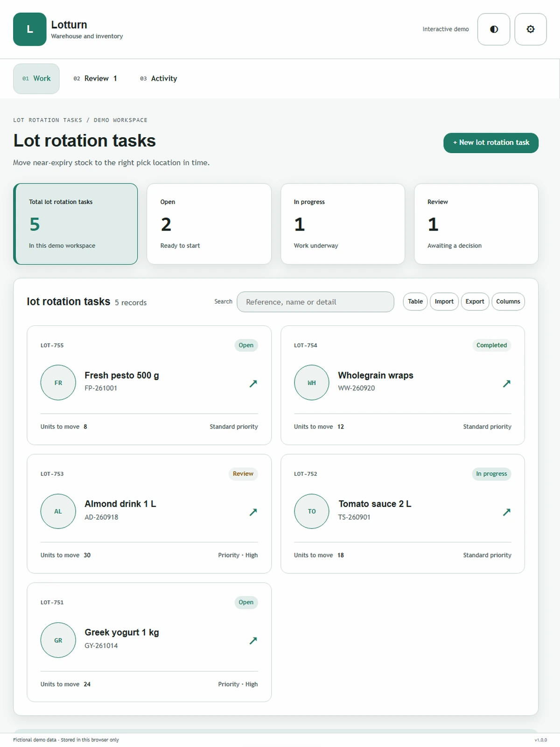Click the LOT-751 reference label

pyautogui.click(x=52, y=602)
